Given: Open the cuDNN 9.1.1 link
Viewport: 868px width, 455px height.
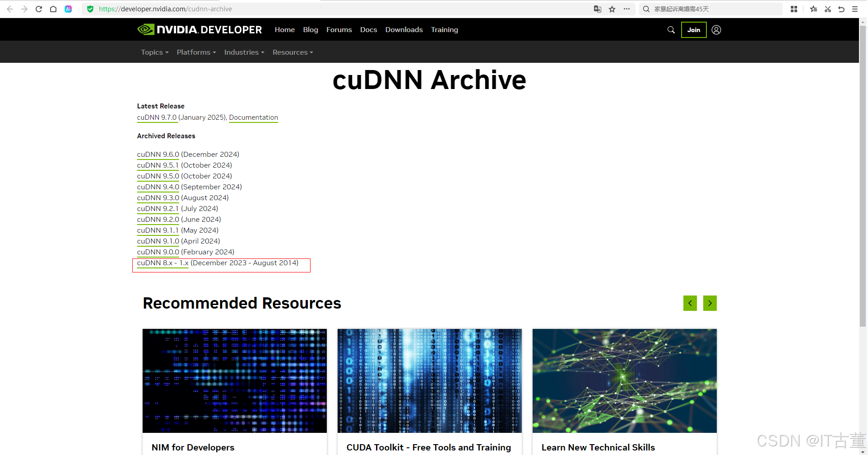Looking at the screenshot, I should [158, 230].
